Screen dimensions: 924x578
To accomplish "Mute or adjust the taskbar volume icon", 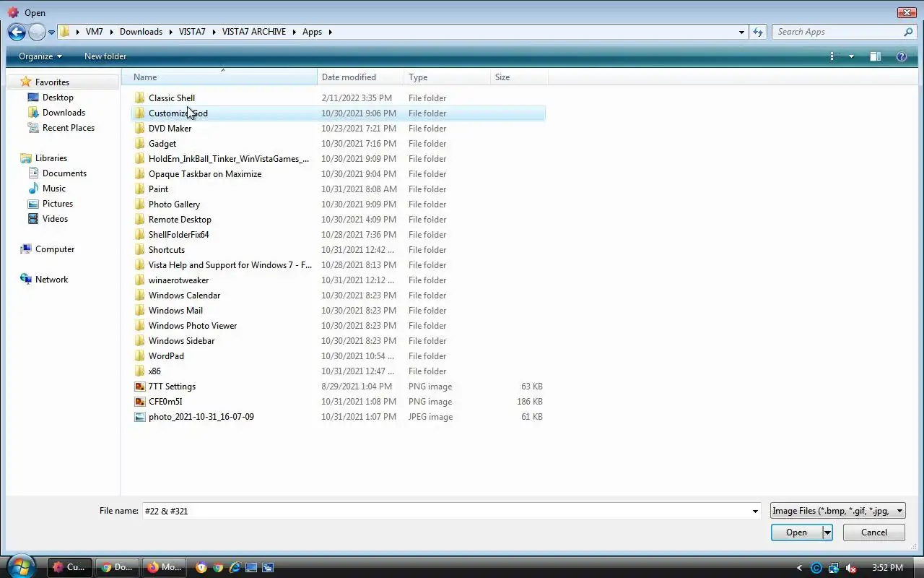I will point(851,568).
